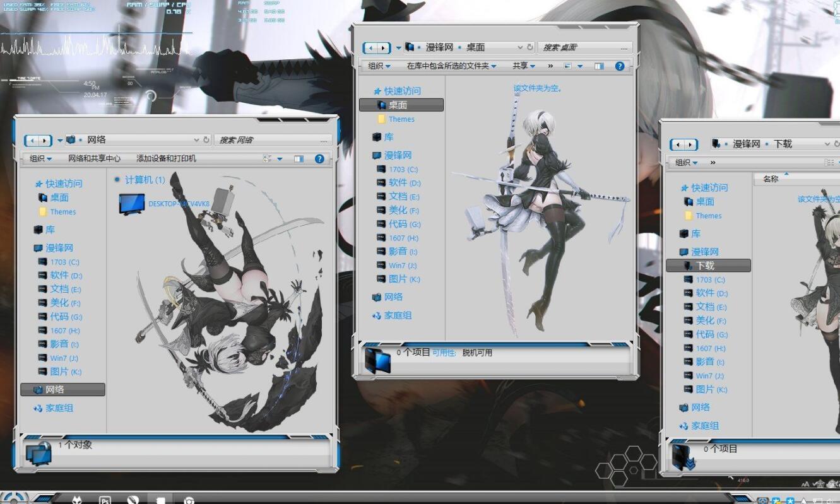The height and width of the screenshot is (504, 840).
Task: Collapse the 计算机 (1) group
Action: 117,180
